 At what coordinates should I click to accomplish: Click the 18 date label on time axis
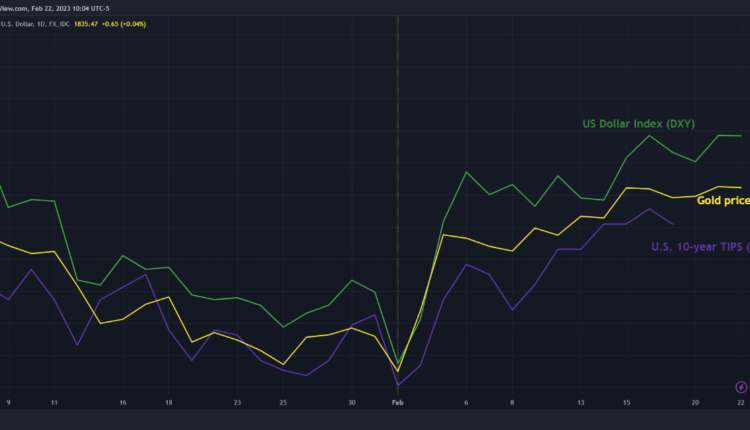tap(168, 402)
